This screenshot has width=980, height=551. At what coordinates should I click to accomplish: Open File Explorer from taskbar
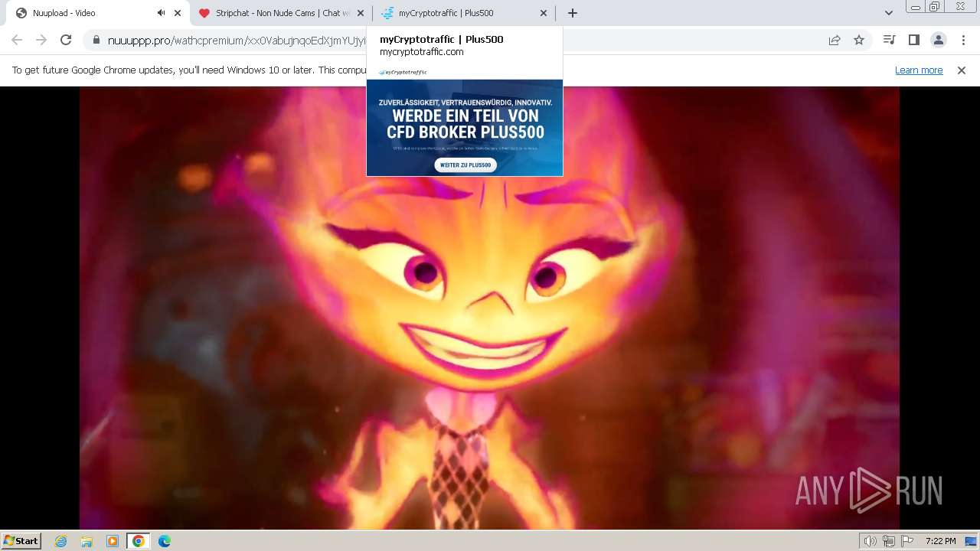click(87, 541)
